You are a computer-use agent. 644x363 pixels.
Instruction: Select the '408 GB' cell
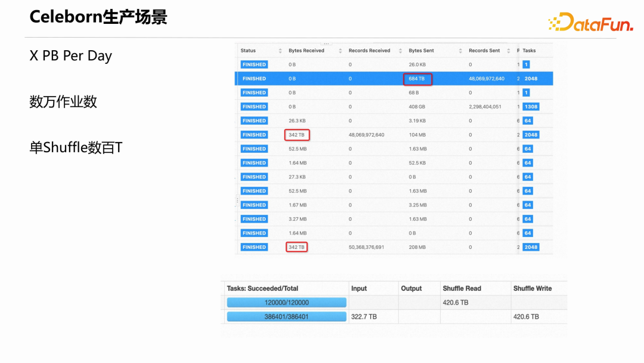pyautogui.click(x=416, y=106)
